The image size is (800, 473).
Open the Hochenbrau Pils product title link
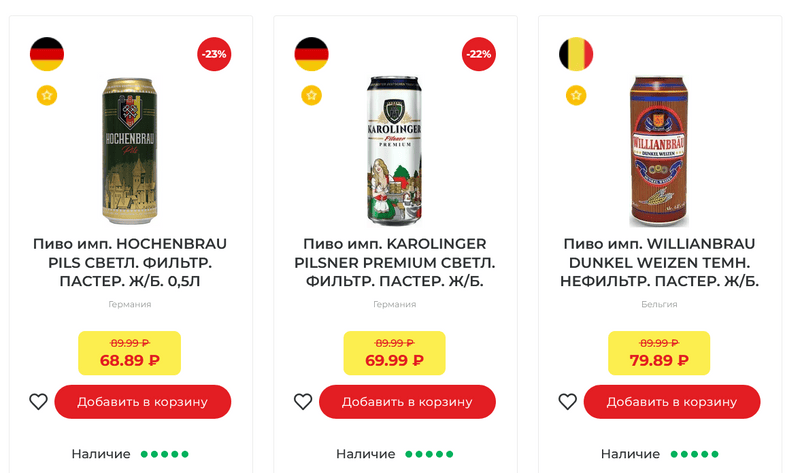[130, 262]
